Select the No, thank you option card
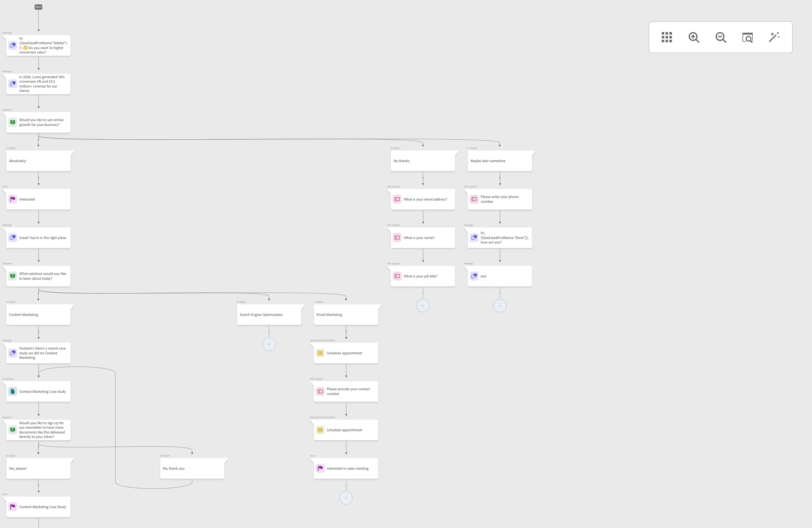The width and height of the screenshot is (812, 528). 192,469
